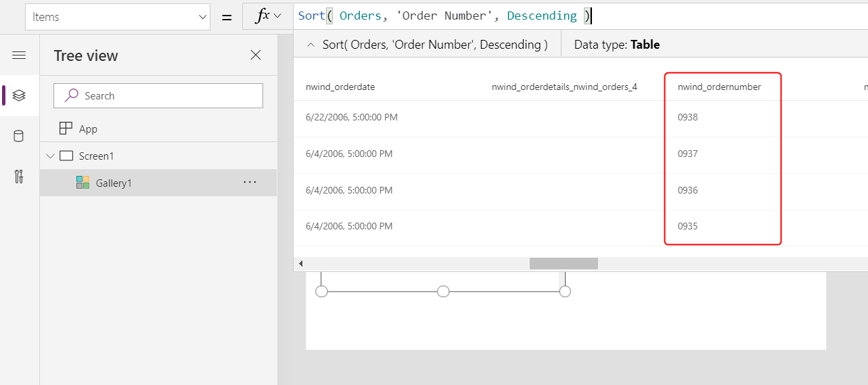Click the horizontal scrollbar thumb
This screenshot has width=868, height=385.
[564, 264]
